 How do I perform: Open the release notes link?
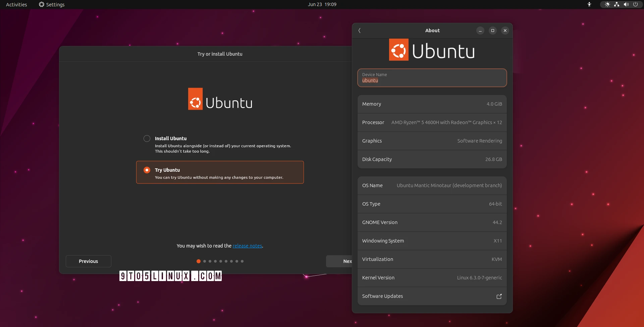pos(247,246)
